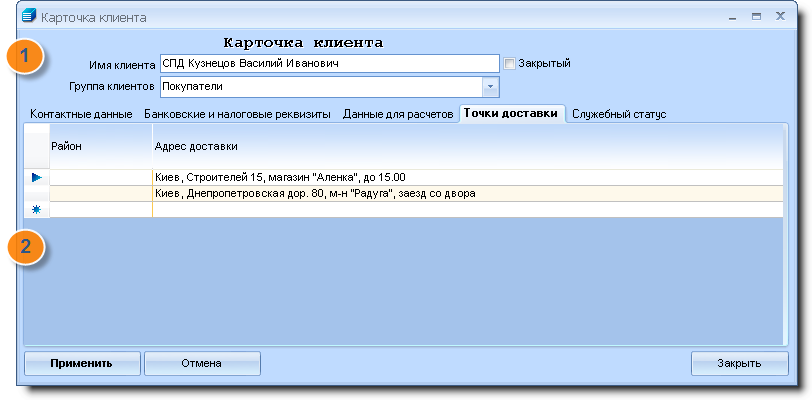
Task: Open the Контактные данные tab
Action: [81, 114]
